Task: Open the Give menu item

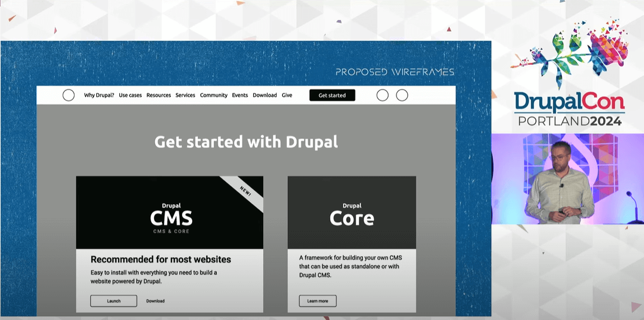Action: (x=287, y=95)
